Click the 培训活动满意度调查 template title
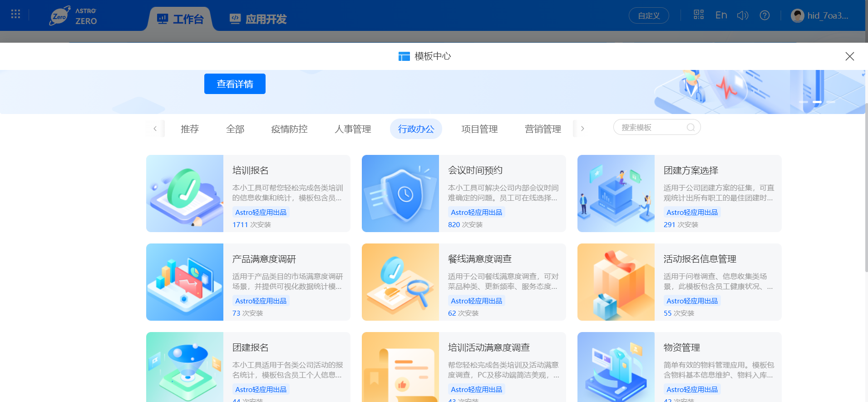 coord(489,347)
